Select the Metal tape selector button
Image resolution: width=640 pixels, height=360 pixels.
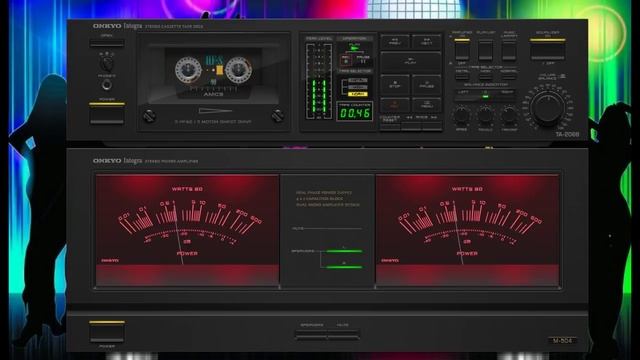point(462,76)
